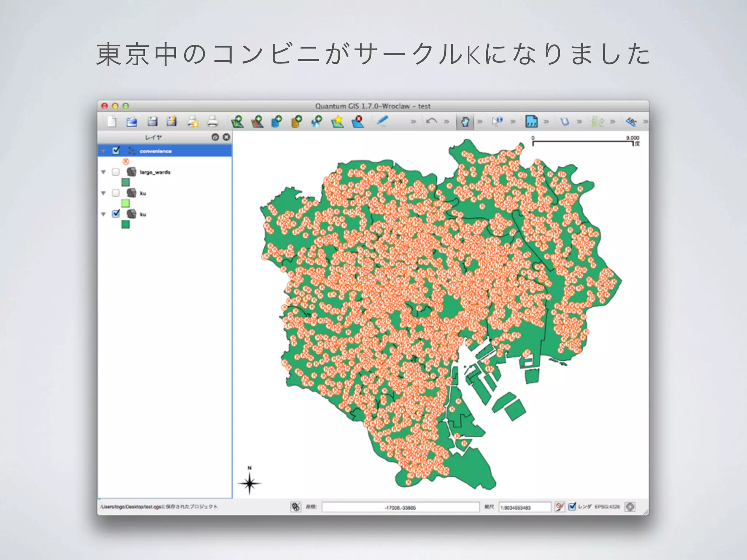Click the light green ku layer swatch
Image resolution: width=747 pixels, height=560 pixels.
tap(125, 203)
